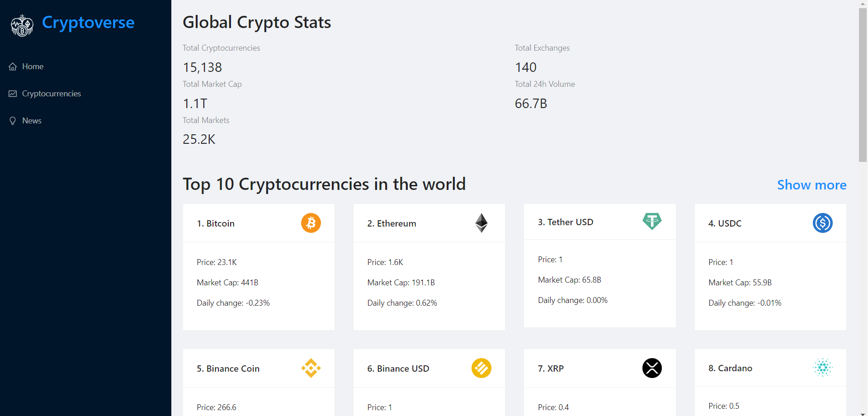This screenshot has height=416, width=868.
Task: Open the 1. Bitcoin card
Action: coord(258,267)
